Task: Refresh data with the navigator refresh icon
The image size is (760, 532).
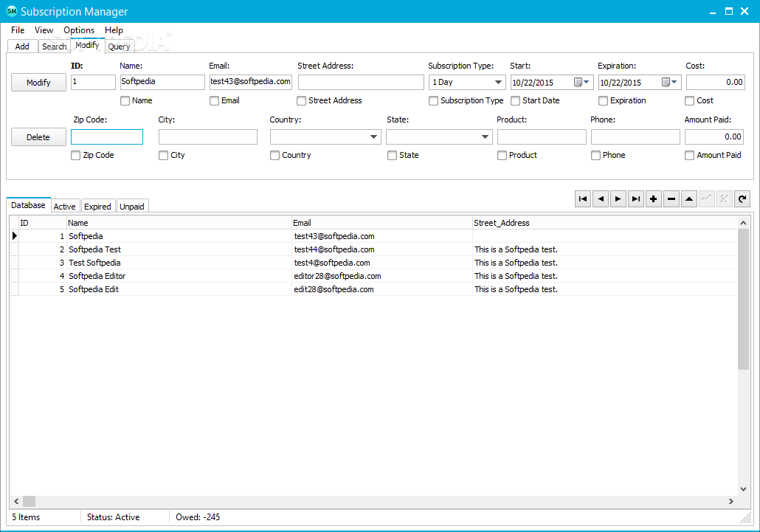Action: (742, 198)
